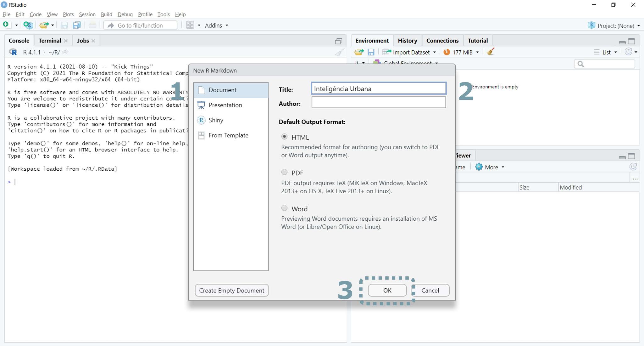Click the clear environment objects broom icon
Viewport: 644px width, 346px height.
[491, 52]
